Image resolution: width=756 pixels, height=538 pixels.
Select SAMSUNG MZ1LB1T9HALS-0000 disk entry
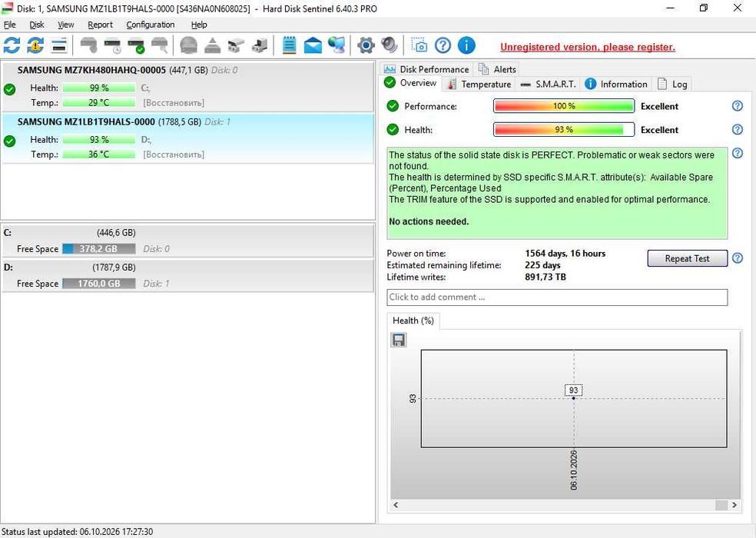[x=187, y=138]
